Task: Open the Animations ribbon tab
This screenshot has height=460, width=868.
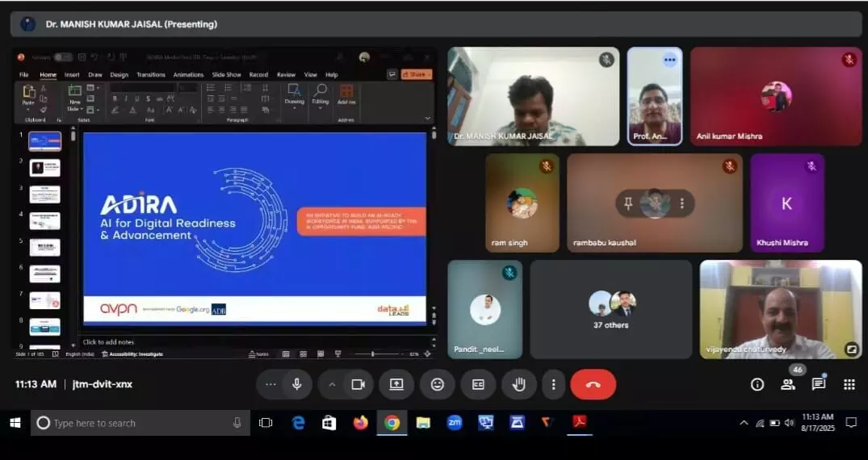Action: pos(188,75)
